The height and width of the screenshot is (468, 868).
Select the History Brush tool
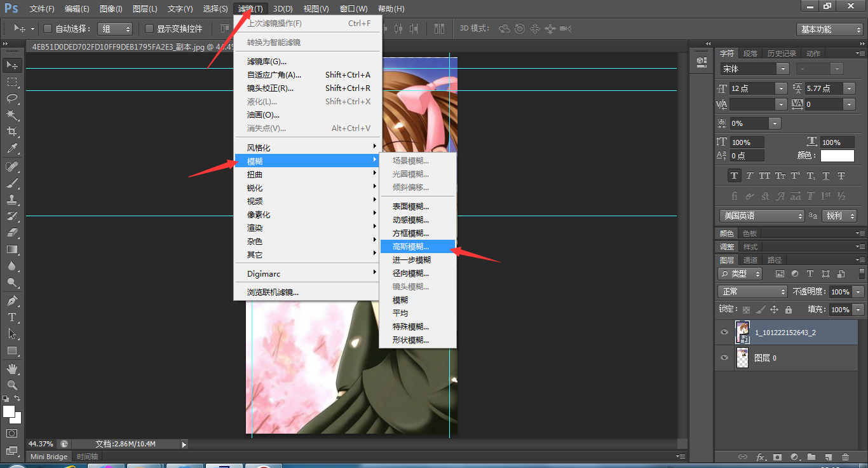pos(12,216)
